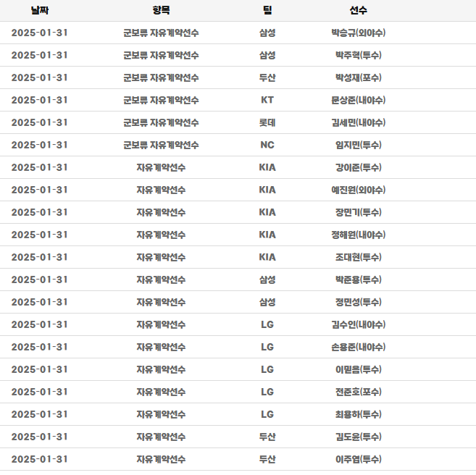Select player 이주엽(투수)
The image size is (476, 475).
coord(358,459)
